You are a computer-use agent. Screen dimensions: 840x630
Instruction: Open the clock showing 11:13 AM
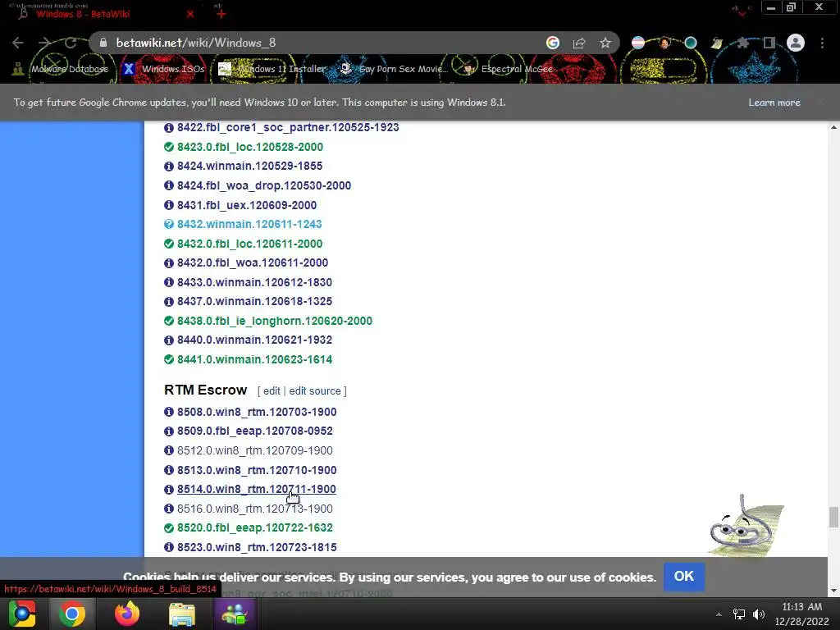(802, 614)
